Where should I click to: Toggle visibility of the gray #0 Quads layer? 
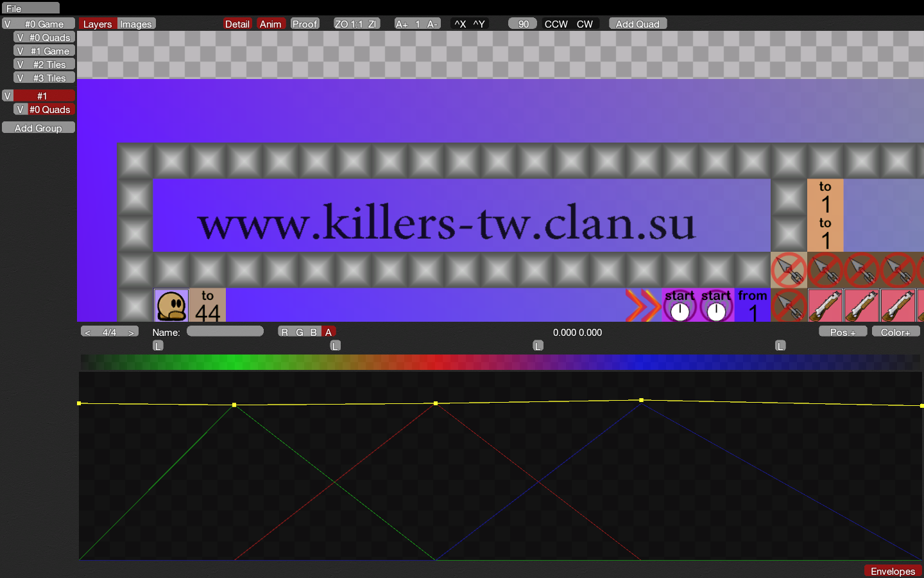point(20,37)
